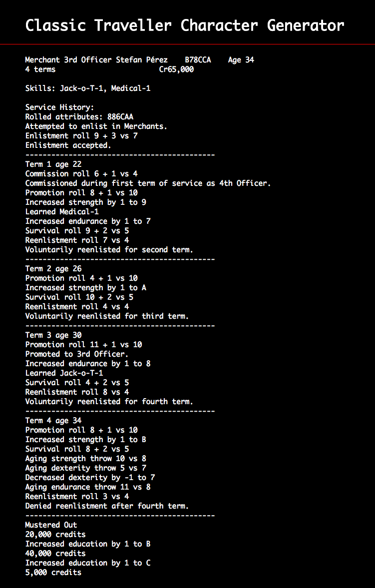Click the Term 4 age 34 heading
Image resolution: width=375 pixels, height=588 pixels.
coord(53,420)
